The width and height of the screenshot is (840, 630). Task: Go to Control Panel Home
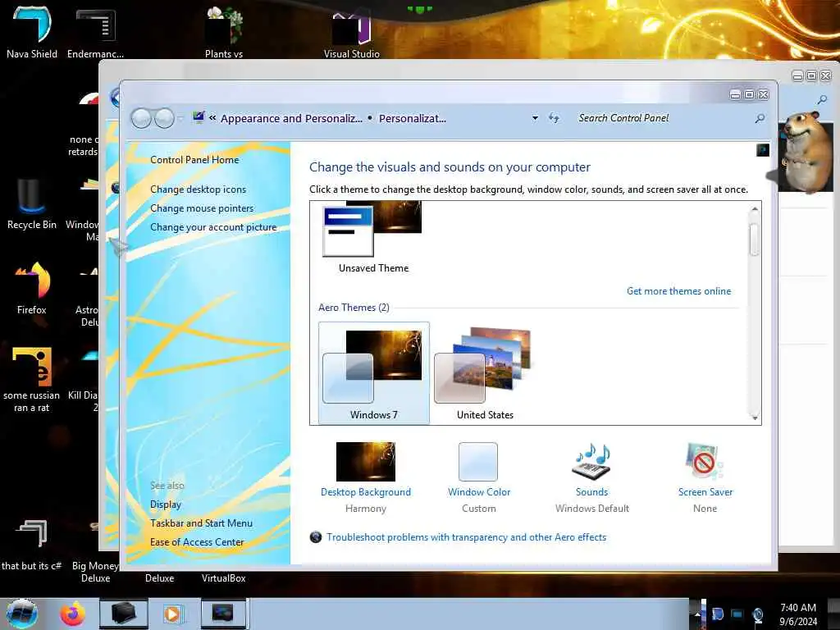[194, 160]
